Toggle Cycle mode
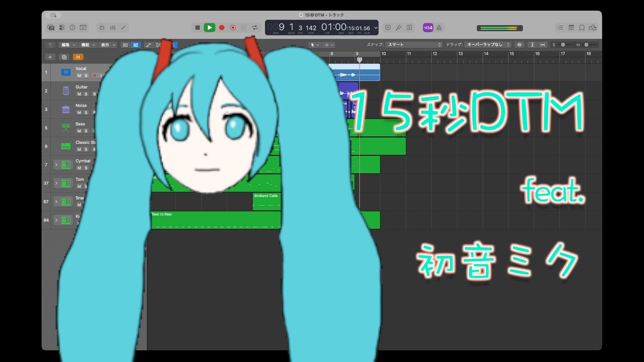This screenshot has width=644, height=362. 255,28
